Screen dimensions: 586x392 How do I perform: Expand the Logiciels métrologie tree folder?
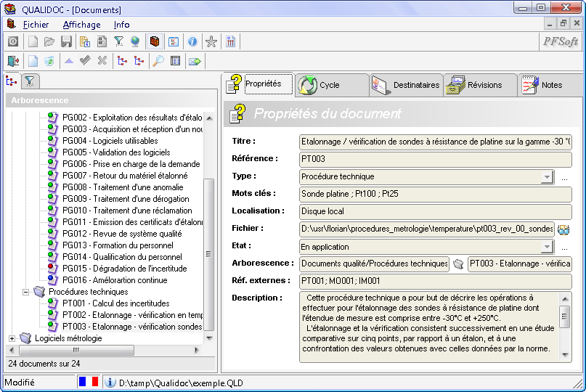(x=12, y=338)
